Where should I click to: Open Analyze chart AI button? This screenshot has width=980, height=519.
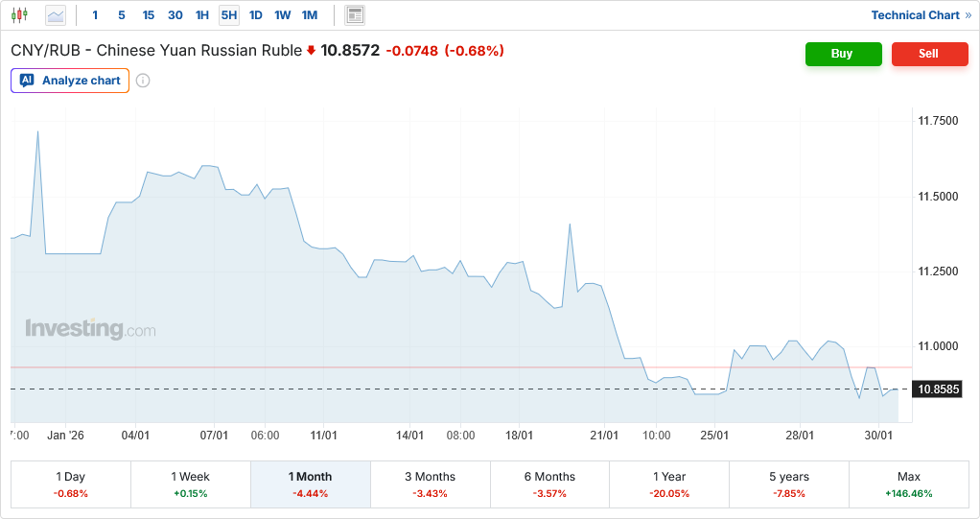click(70, 81)
